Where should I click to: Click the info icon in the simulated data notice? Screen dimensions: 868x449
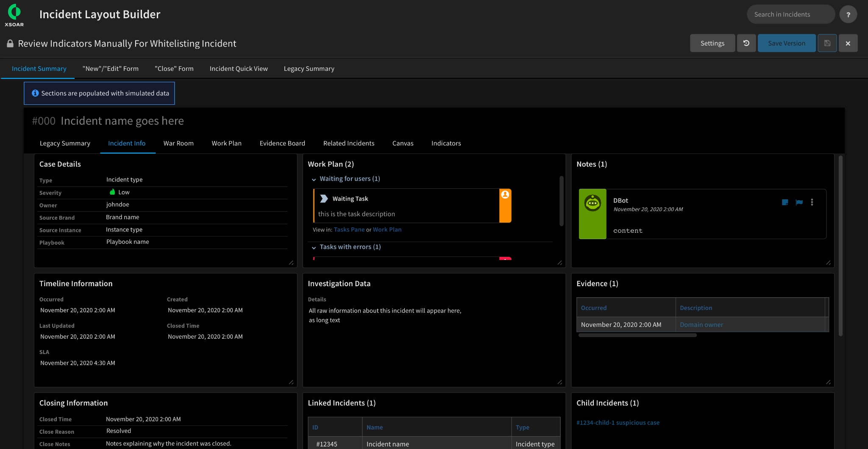tap(35, 93)
